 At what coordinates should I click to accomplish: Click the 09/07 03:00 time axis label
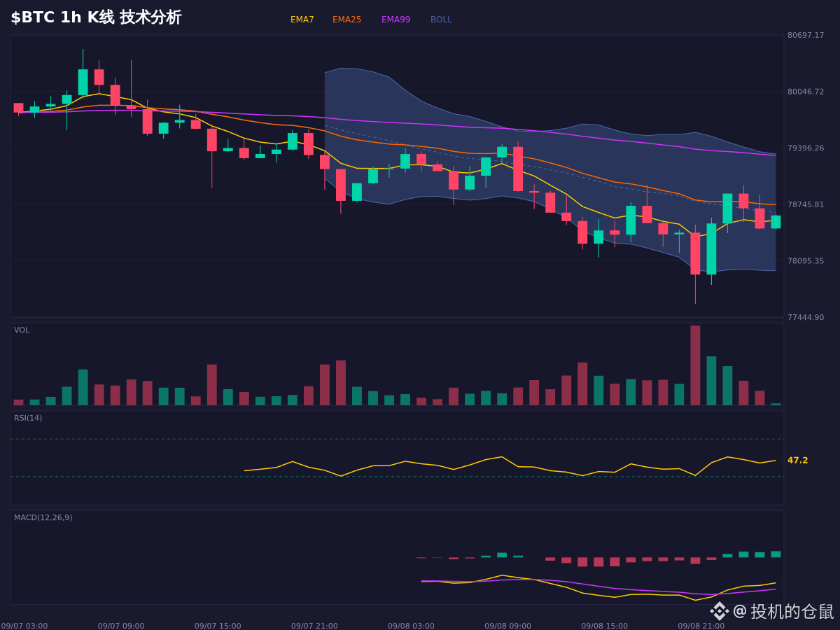coord(24,626)
